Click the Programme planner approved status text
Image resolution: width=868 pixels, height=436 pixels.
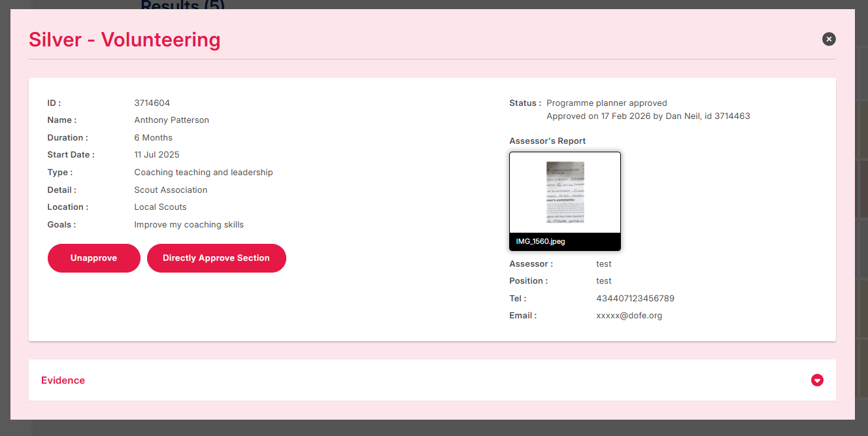coord(607,103)
